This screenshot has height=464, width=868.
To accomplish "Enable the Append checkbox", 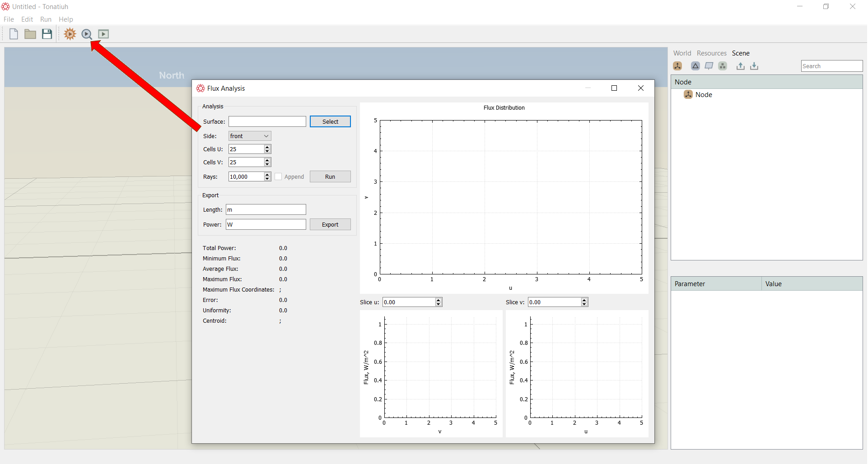I will [x=278, y=176].
